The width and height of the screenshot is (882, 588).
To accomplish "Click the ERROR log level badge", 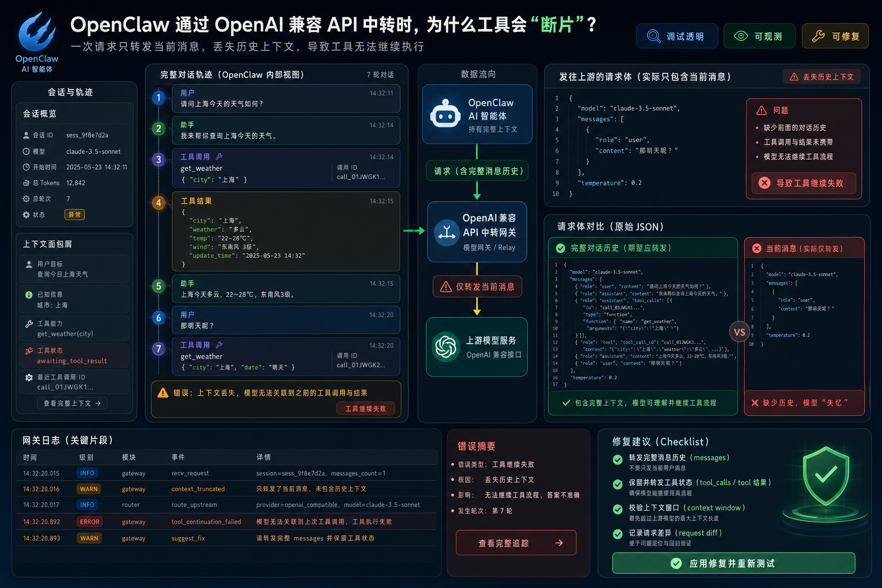I will click(90, 522).
